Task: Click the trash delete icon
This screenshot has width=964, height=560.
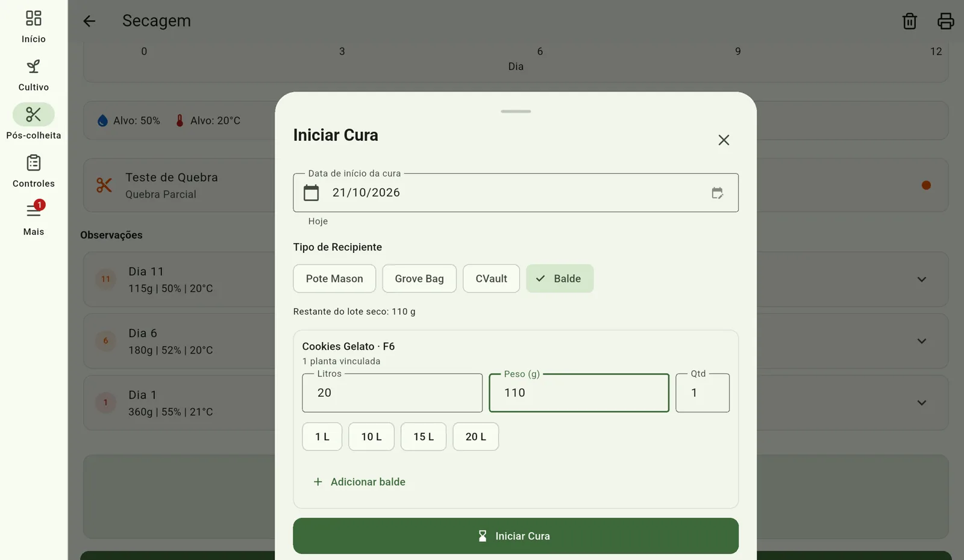Action: pos(909,21)
